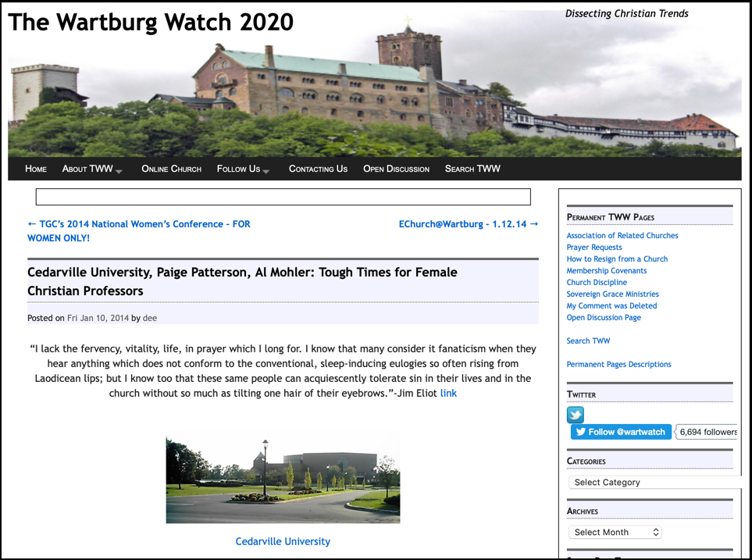Viewport: 752px width, 560px height.
Task: Expand the About TWW submenu arrow
Action: [x=119, y=171]
